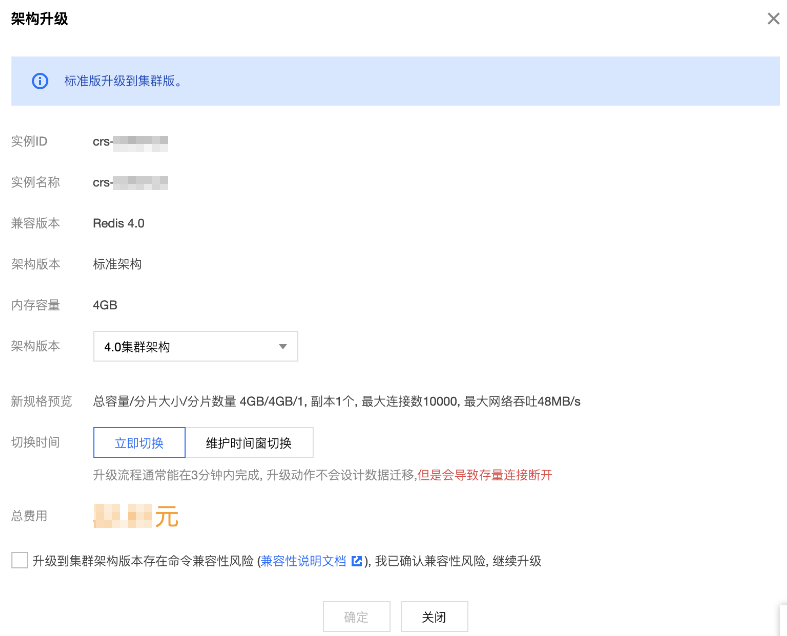Viewport: 787px width, 636px height.
Task: Click the 实例ID value crs-
Action: 130,142
